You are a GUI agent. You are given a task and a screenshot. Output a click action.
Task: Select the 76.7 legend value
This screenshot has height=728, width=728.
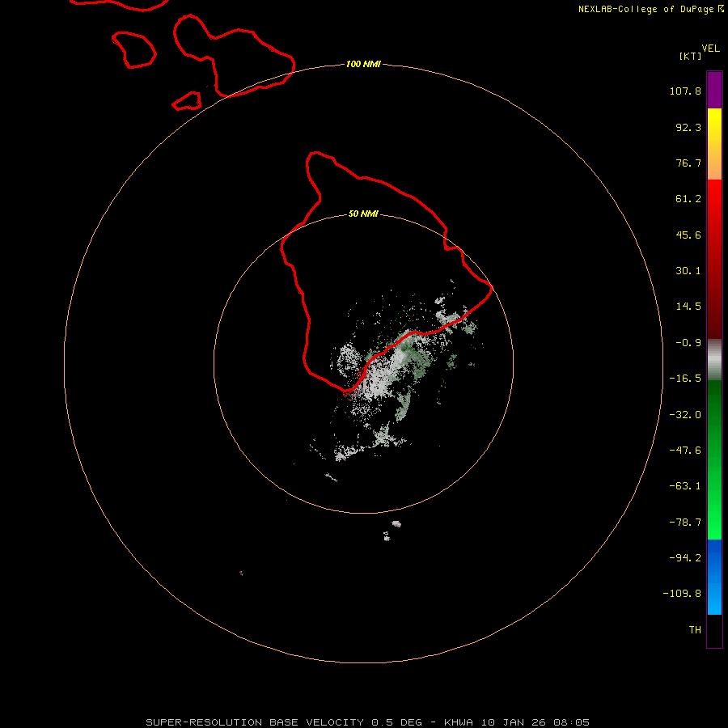point(688,163)
